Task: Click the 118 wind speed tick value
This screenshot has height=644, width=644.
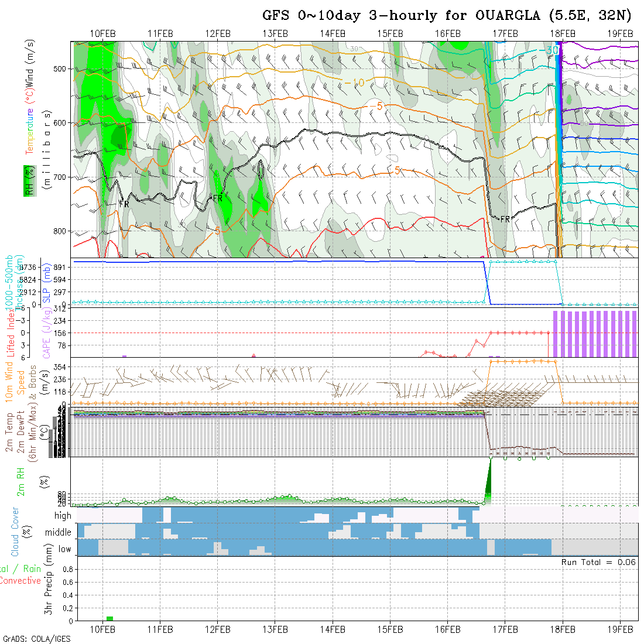Action: click(x=60, y=392)
